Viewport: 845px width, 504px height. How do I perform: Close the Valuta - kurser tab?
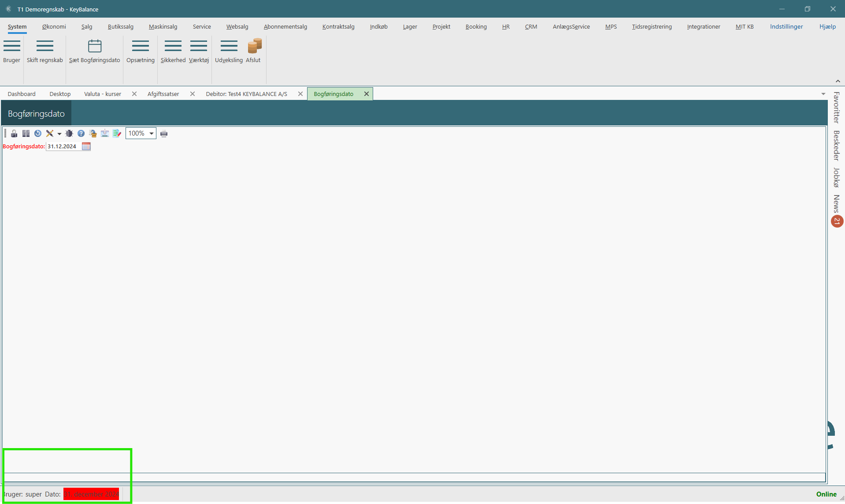(x=134, y=94)
